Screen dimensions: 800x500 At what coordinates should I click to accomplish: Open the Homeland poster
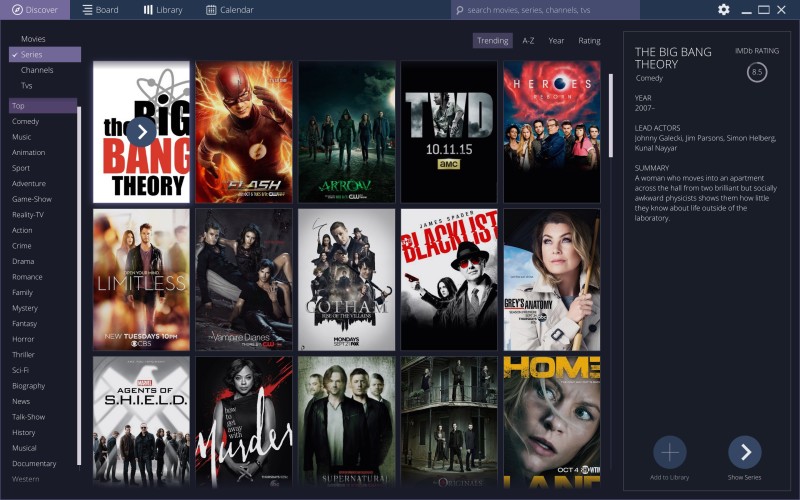coord(552,422)
